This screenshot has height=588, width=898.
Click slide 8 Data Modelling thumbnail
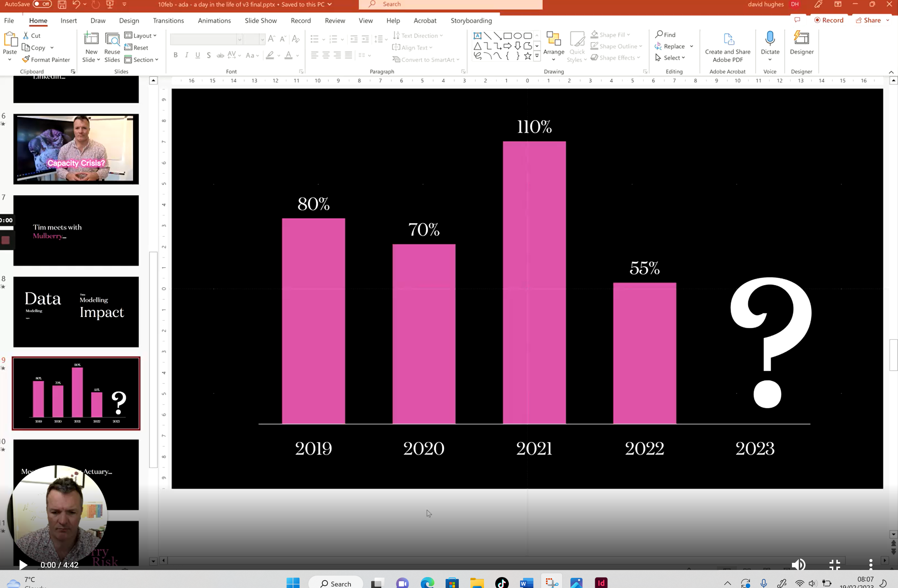click(76, 312)
